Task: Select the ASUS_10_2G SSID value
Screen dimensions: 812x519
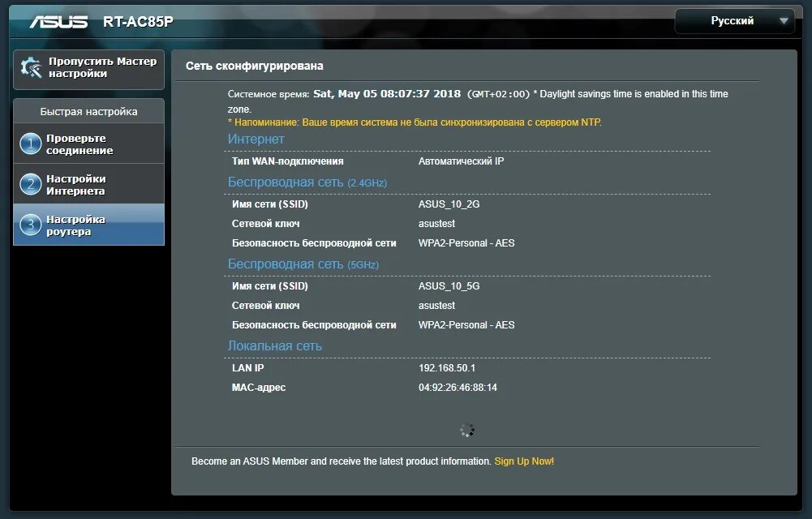Action: 447,204
